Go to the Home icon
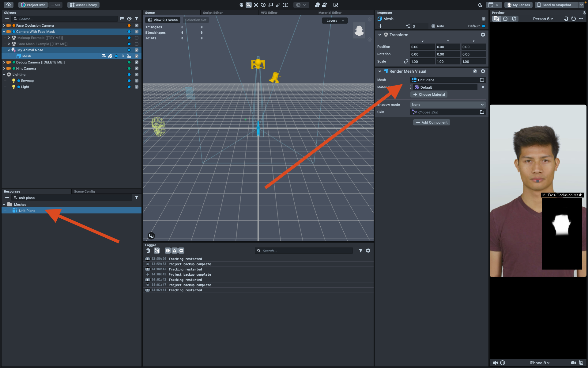The width and height of the screenshot is (588, 368). click(x=9, y=5)
